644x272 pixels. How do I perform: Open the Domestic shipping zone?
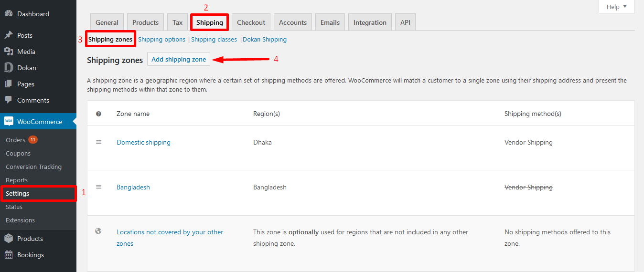(x=143, y=142)
